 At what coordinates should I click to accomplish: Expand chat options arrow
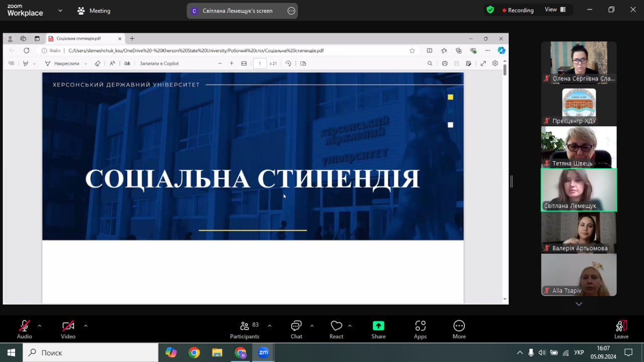point(312,326)
